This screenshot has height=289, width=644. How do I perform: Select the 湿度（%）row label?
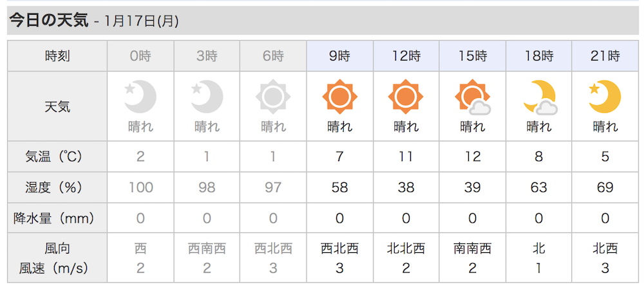pos(57,187)
